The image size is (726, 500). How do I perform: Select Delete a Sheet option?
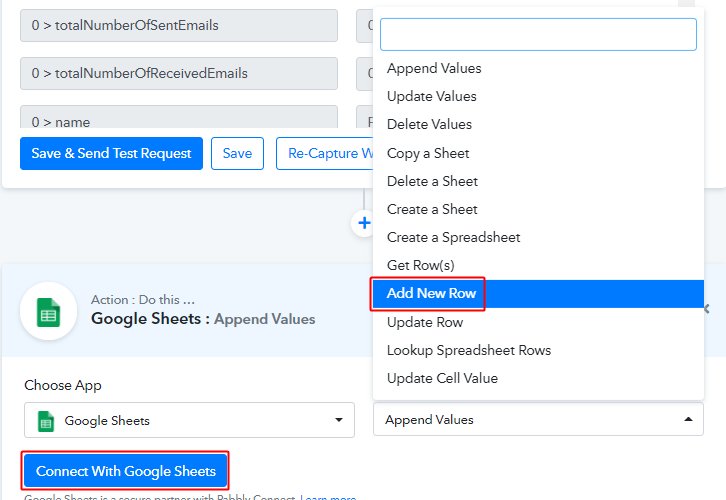coord(538,181)
